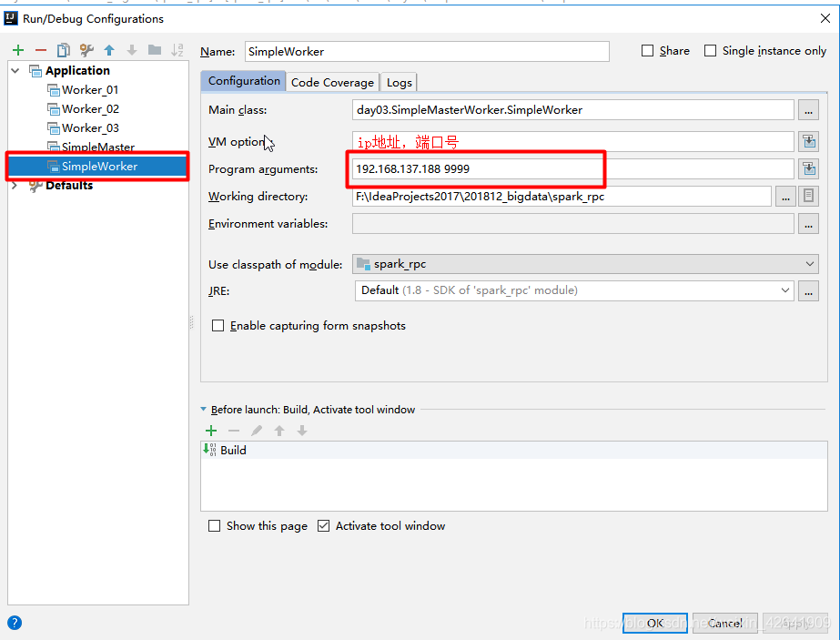Create a new folder for configurations
Viewport: 840px width, 640px height.
point(155,50)
